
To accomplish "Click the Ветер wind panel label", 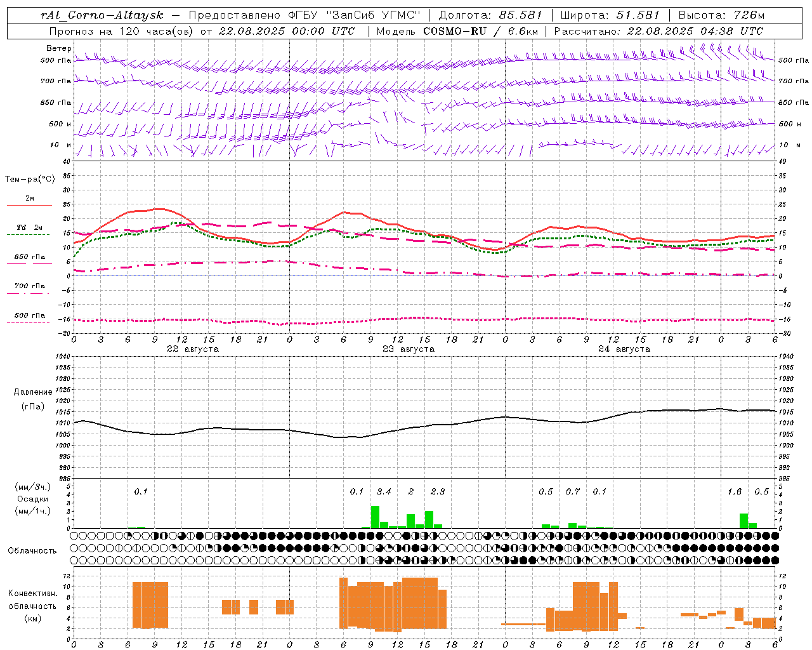I will pos(59,48).
